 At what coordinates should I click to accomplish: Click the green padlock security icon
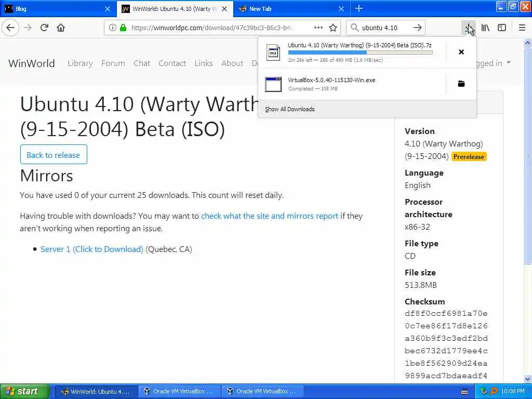point(123,28)
